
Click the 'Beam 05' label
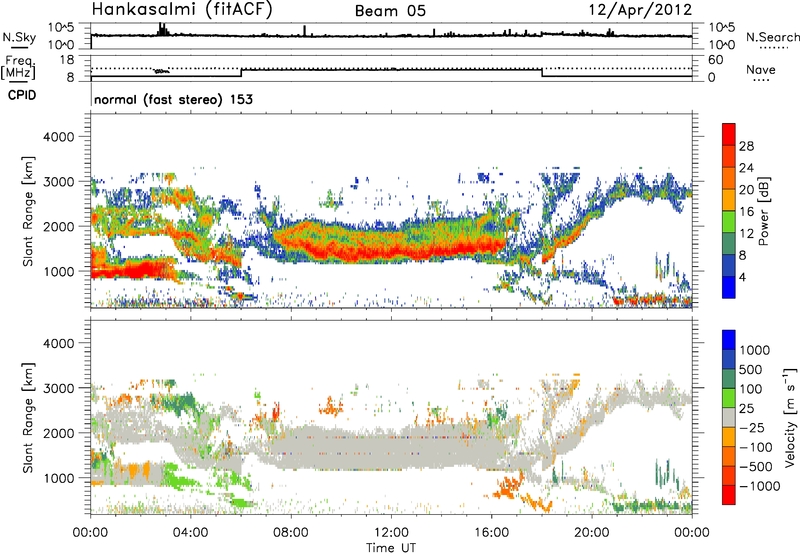tap(390, 11)
